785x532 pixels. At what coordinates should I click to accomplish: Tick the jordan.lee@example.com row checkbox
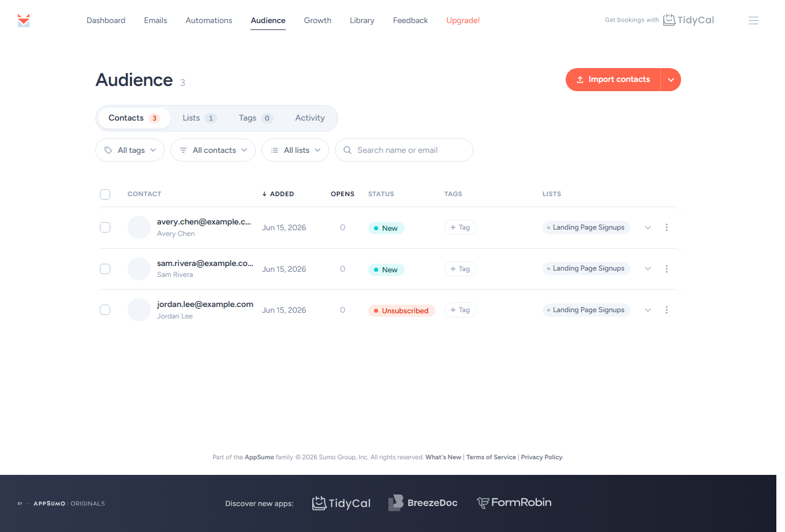[x=105, y=310]
